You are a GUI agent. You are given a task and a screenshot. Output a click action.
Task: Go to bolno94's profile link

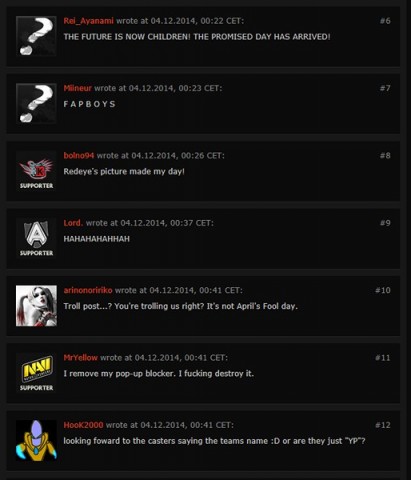[x=79, y=155]
